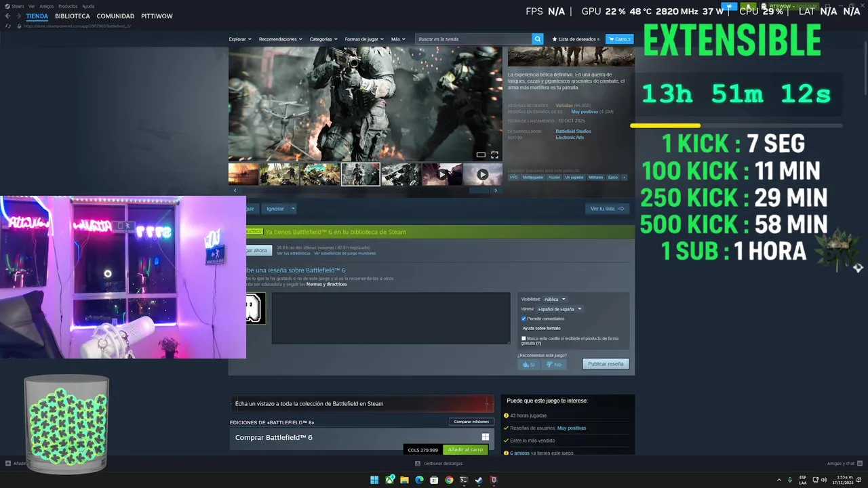Screen dimensions: 868x488
Task: Click the Multijugador tag
Action: pyautogui.click(x=533, y=178)
